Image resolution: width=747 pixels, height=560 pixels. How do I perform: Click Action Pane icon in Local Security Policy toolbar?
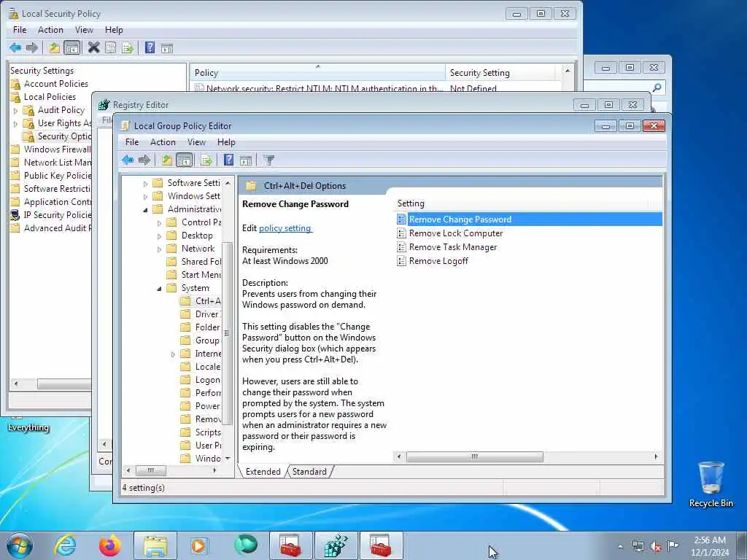tap(167, 48)
